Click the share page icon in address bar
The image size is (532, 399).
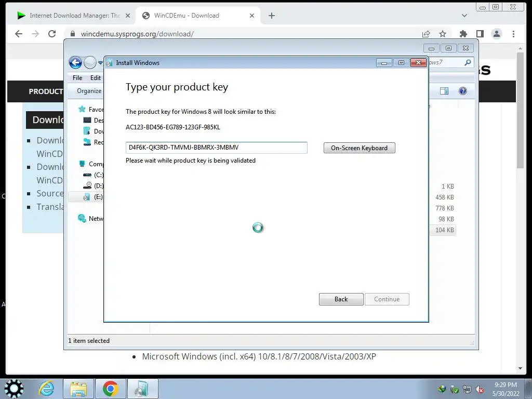click(x=426, y=34)
